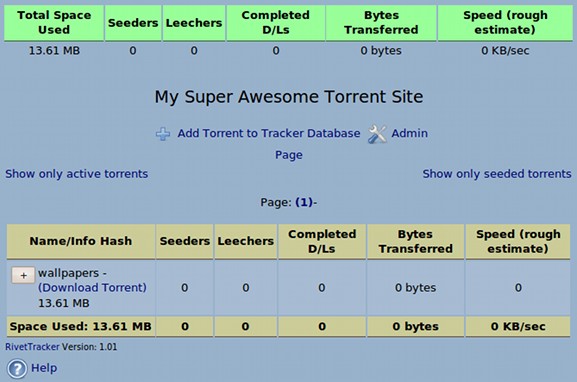Click the Name/Info Hash column header
This screenshot has width=577, height=382.
(81, 241)
